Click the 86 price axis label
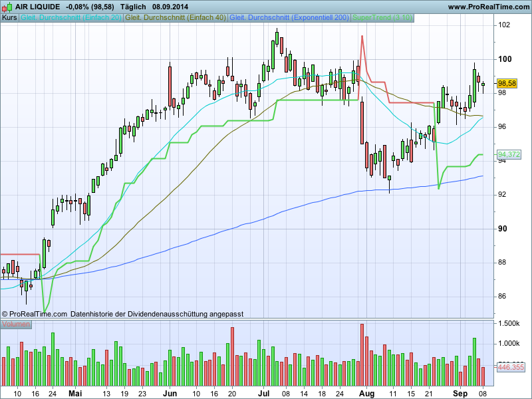 tap(502, 296)
